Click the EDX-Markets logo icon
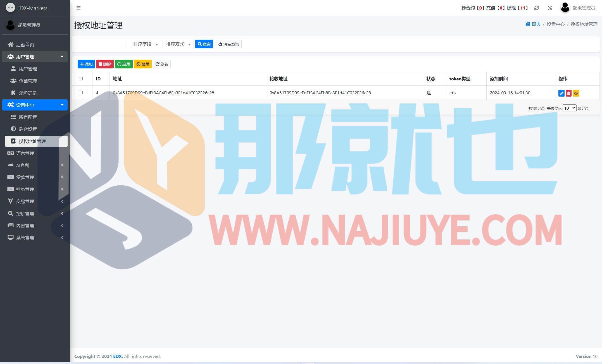The width and height of the screenshot is (602, 364). [10, 8]
